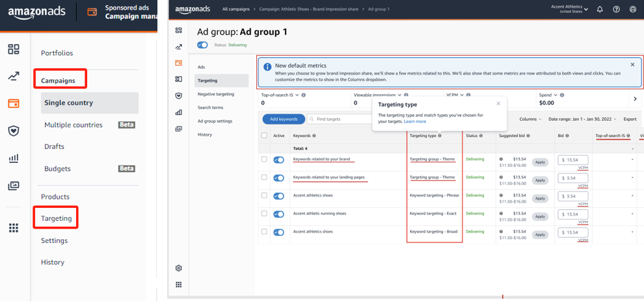Close the Targeting type tooltip
This screenshot has width=644, height=302.
tap(498, 103)
